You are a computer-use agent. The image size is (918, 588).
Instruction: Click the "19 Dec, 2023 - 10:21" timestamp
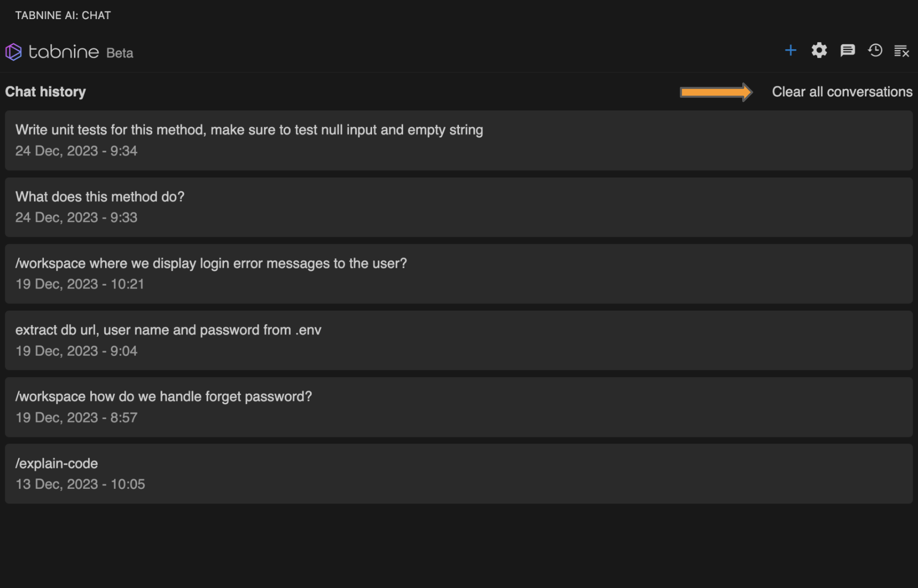pos(80,284)
